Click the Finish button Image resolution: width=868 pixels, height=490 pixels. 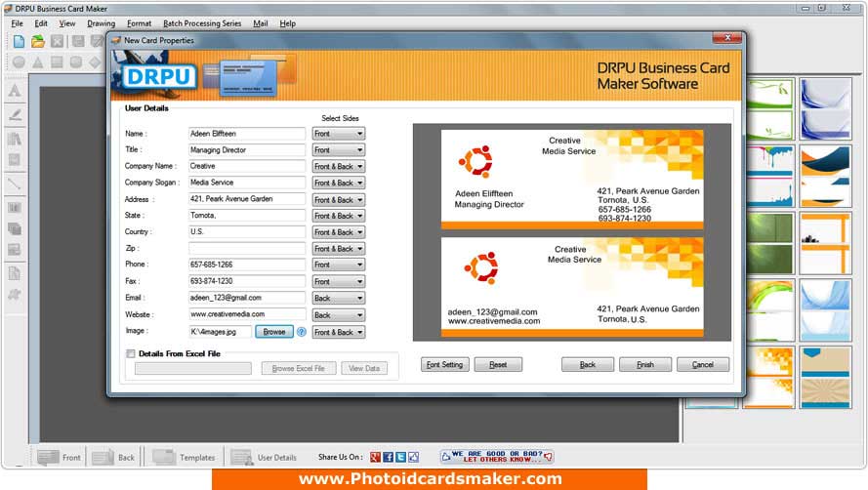tap(645, 364)
